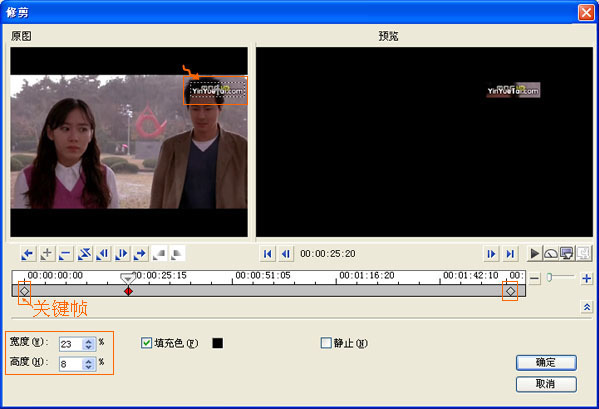Play the preview
599x409 pixels.
pos(534,254)
